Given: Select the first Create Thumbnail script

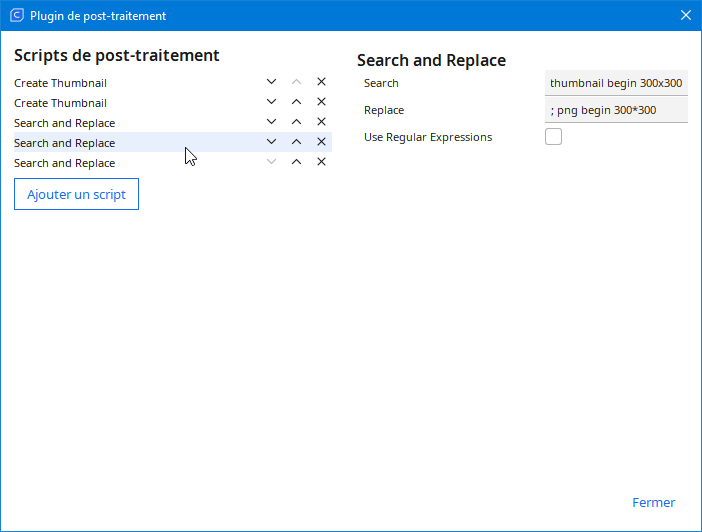Looking at the screenshot, I should [60, 83].
